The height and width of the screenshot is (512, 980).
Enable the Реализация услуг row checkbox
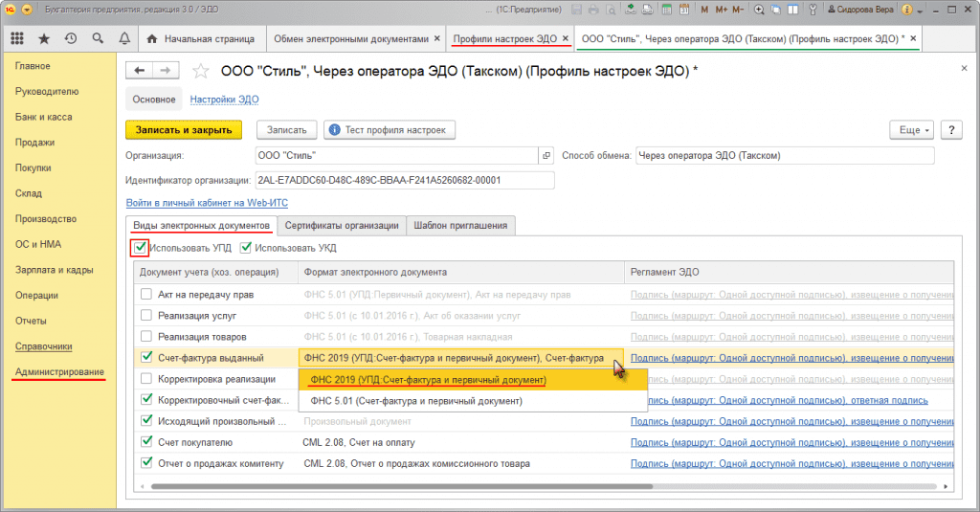pos(146,315)
